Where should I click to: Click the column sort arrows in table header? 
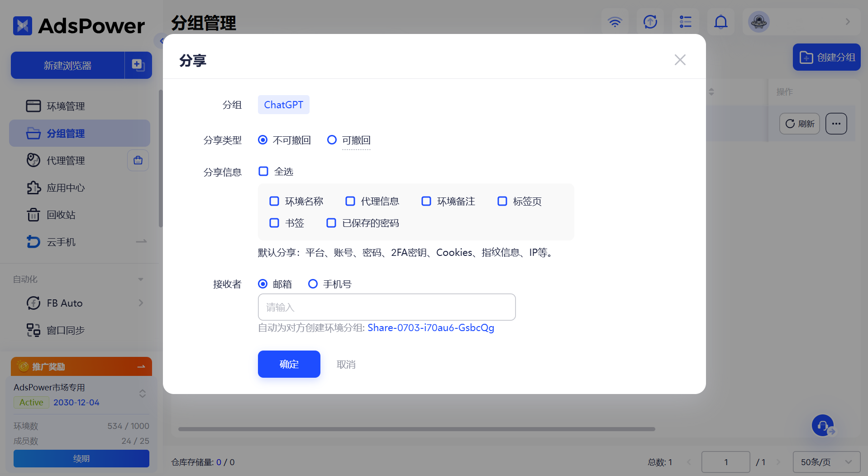(x=711, y=91)
